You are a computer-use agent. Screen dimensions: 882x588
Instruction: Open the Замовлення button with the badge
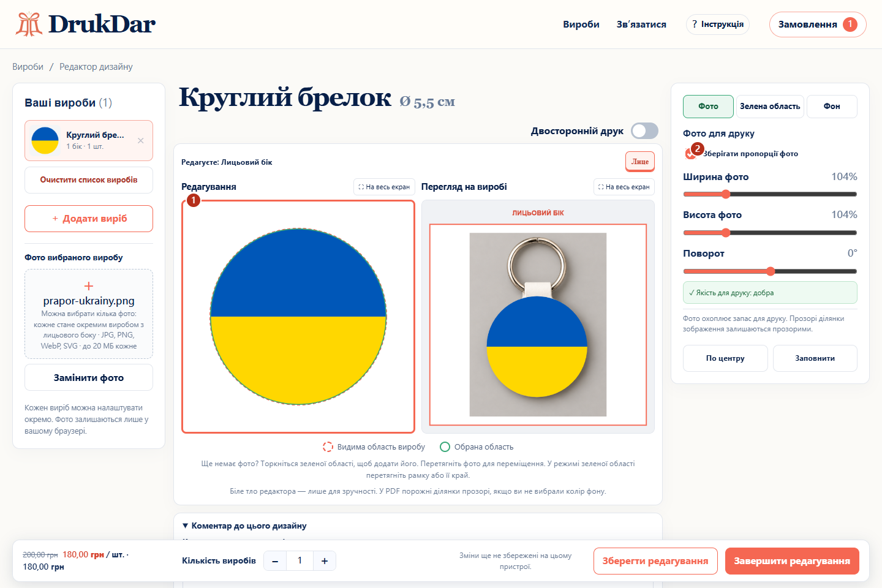coord(818,24)
